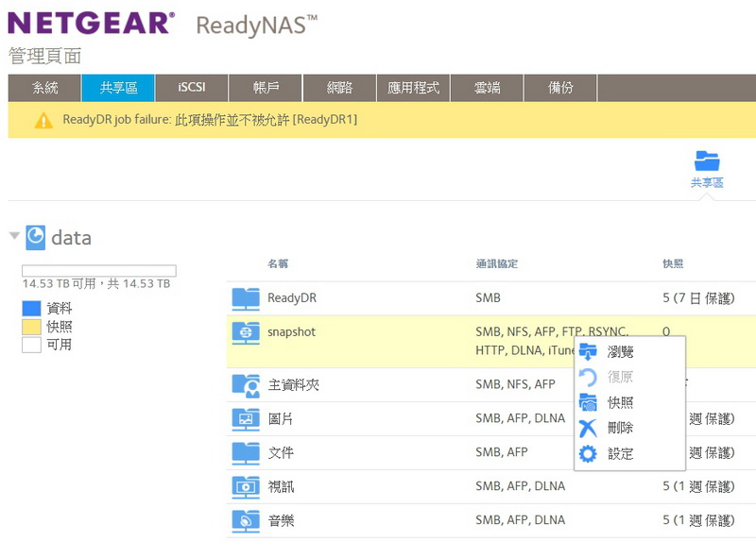
Task: Switch to the 雲端 tab
Action: pyautogui.click(x=487, y=88)
